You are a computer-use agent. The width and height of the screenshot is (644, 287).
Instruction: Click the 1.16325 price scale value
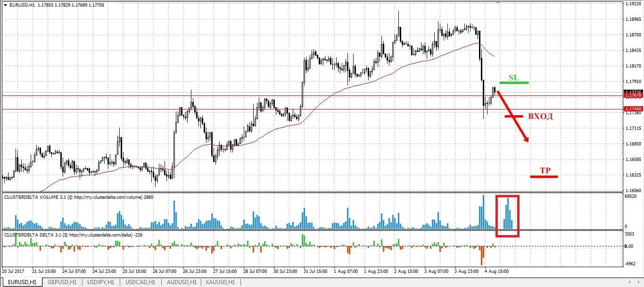coord(633,175)
